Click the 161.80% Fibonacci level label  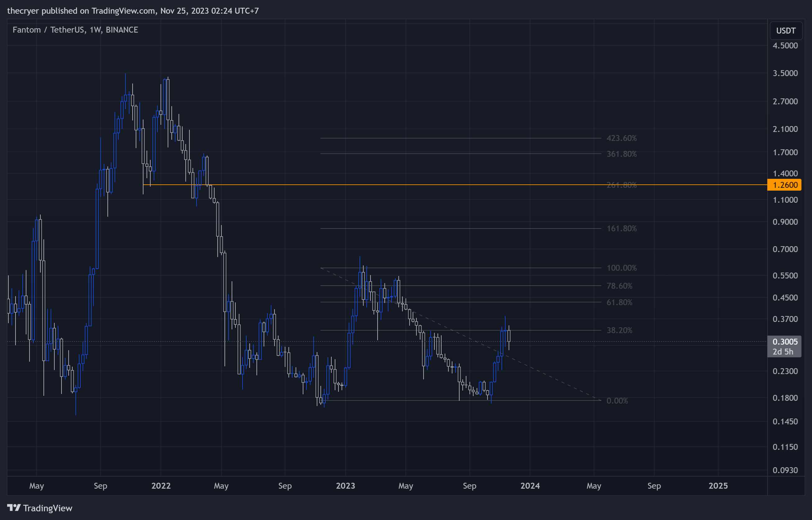(622, 228)
